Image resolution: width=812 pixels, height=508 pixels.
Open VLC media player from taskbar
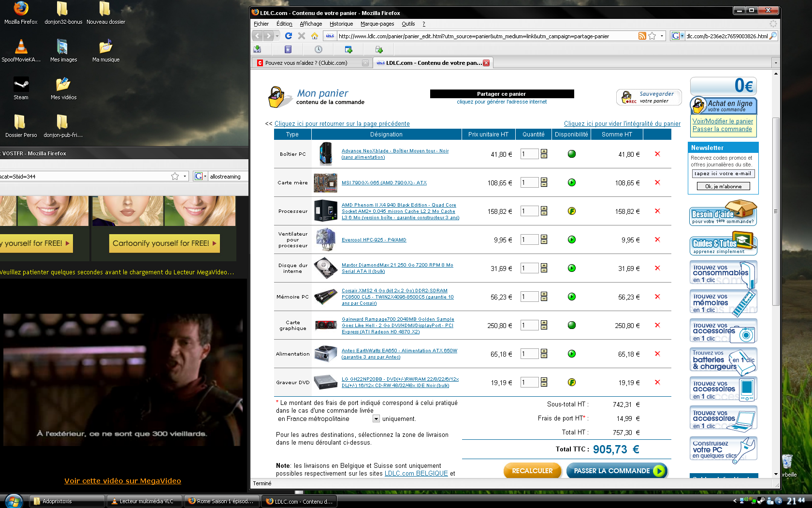coord(144,501)
